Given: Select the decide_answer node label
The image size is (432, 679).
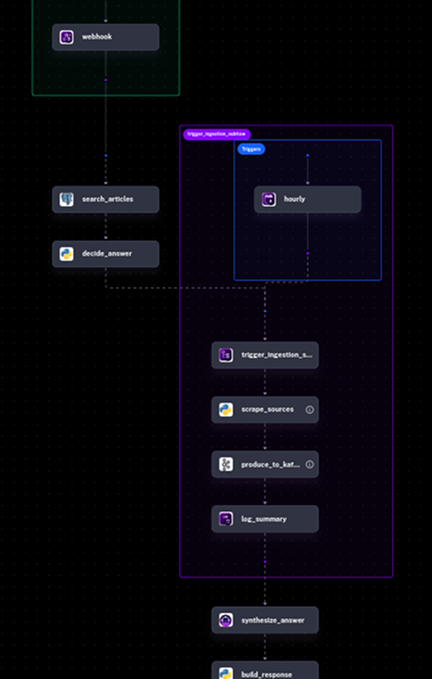Looking at the screenshot, I should point(107,254).
